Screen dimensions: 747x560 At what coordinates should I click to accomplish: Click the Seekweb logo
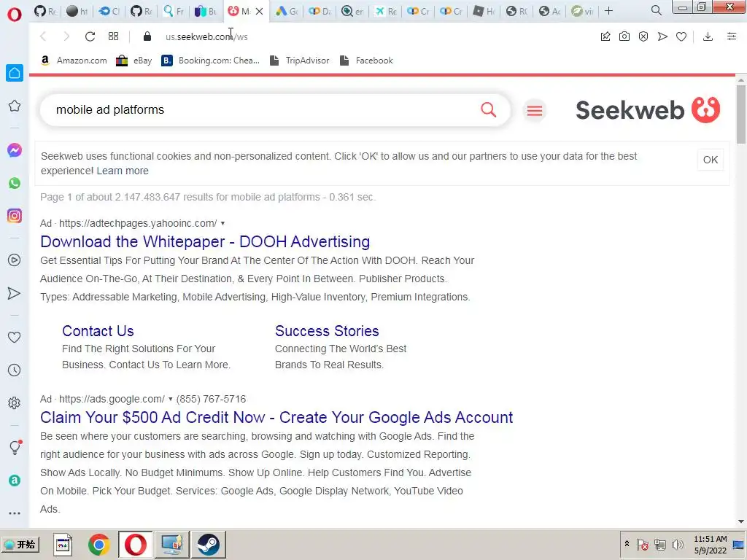click(648, 110)
